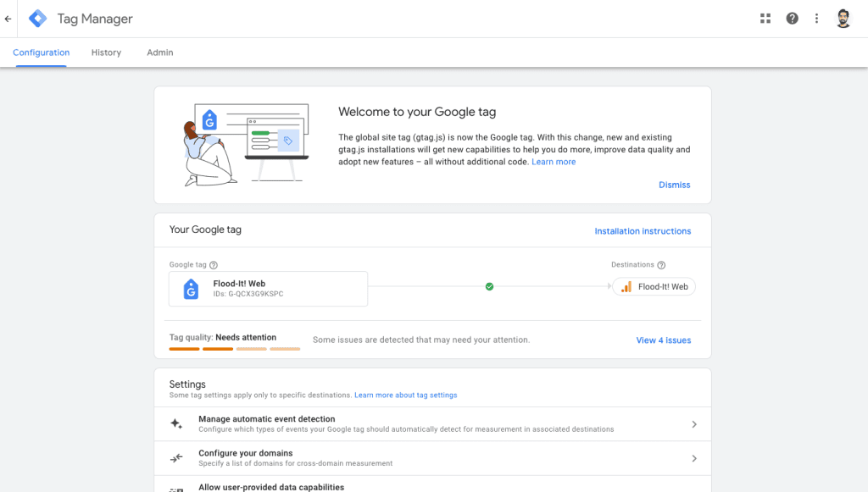Select the Flood-It! Web tag card
This screenshot has width=868, height=492.
click(x=270, y=289)
